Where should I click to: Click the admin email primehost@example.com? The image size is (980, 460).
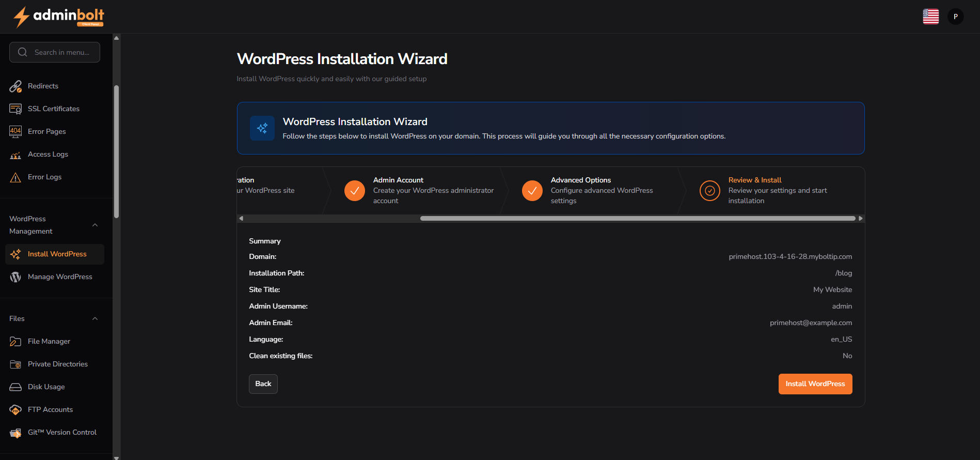[811, 323]
